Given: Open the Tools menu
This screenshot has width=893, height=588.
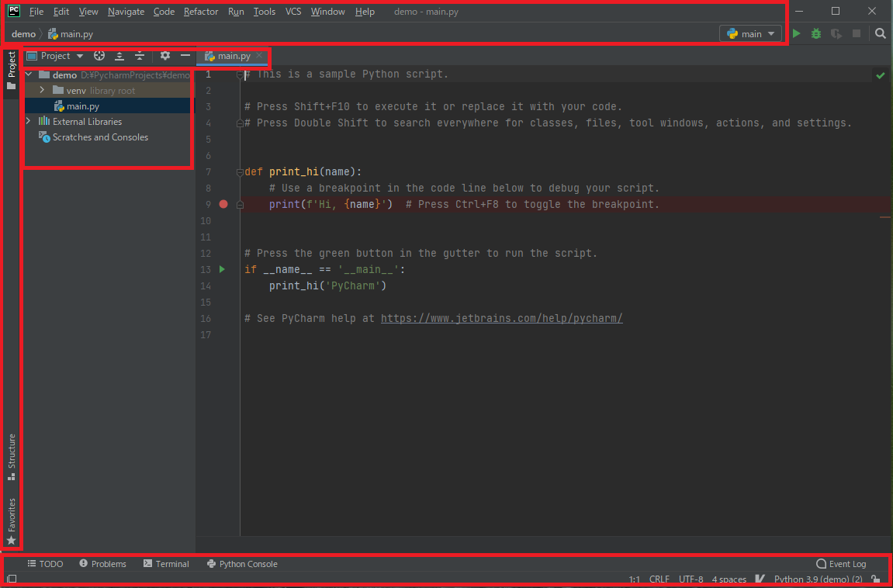Looking at the screenshot, I should (265, 12).
